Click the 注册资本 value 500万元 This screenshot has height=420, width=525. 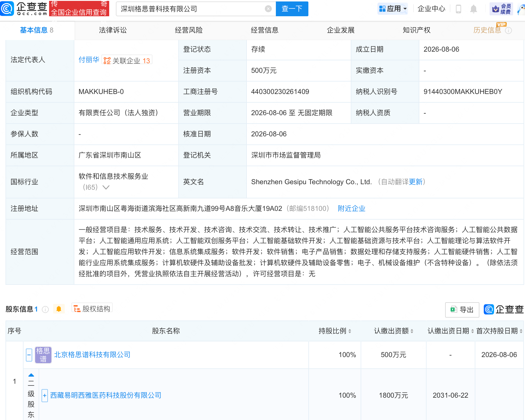click(x=264, y=70)
